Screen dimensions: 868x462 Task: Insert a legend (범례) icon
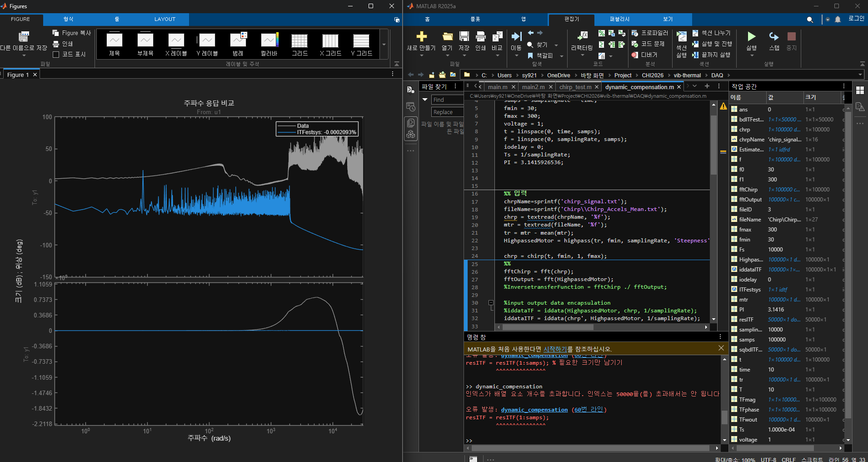click(238, 41)
